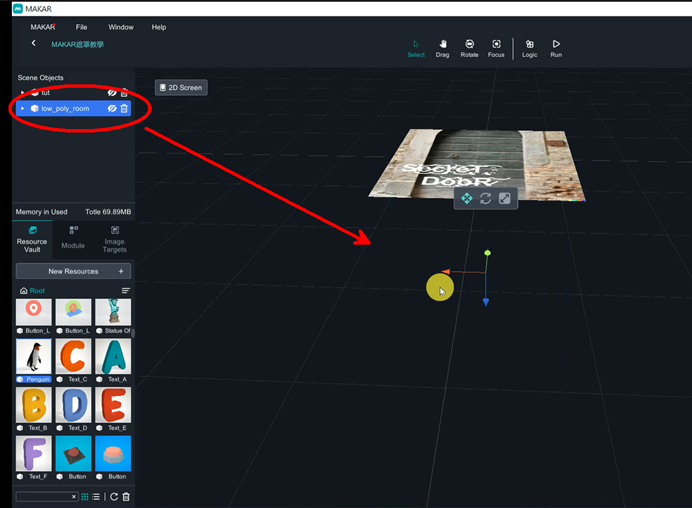
Task: Click the New Resources button
Action: tap(73, 271)
